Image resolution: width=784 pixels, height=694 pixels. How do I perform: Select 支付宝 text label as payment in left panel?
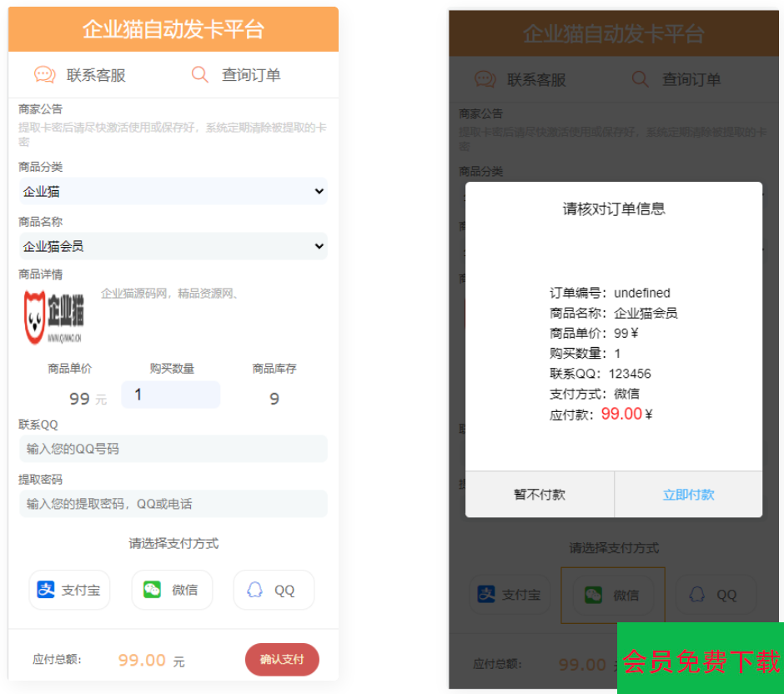(x=81, y=591)
